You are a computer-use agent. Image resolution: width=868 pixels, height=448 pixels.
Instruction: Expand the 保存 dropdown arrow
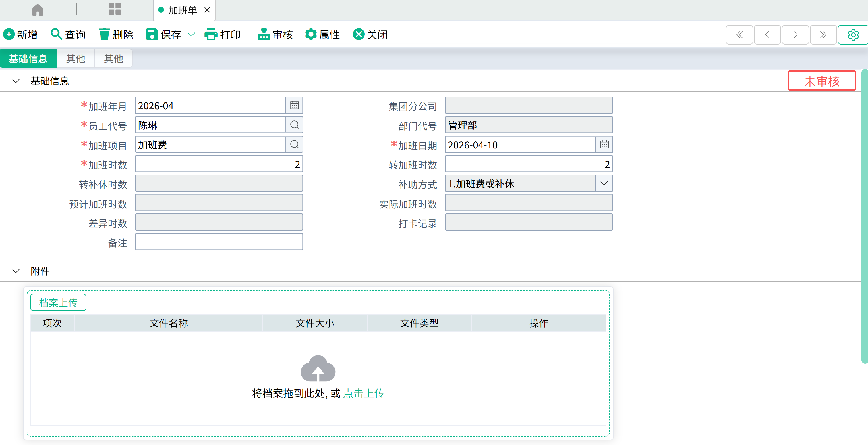(x=191, y=34)
